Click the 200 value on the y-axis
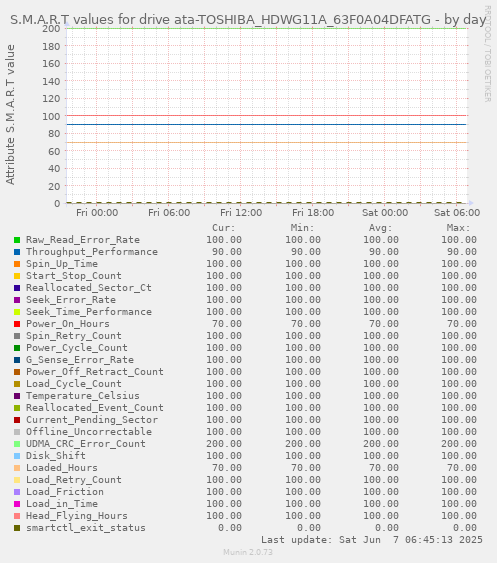 click(51, 28)
